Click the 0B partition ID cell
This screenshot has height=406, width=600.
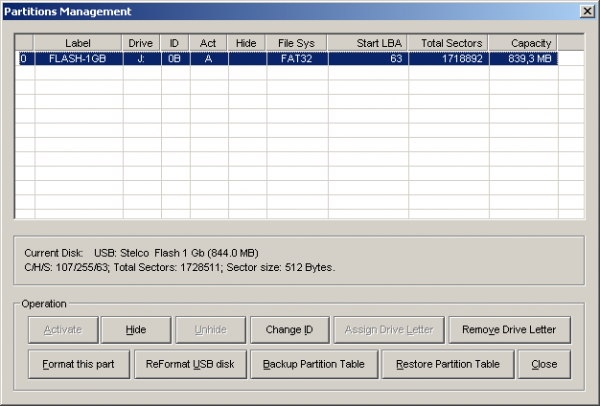176,59
